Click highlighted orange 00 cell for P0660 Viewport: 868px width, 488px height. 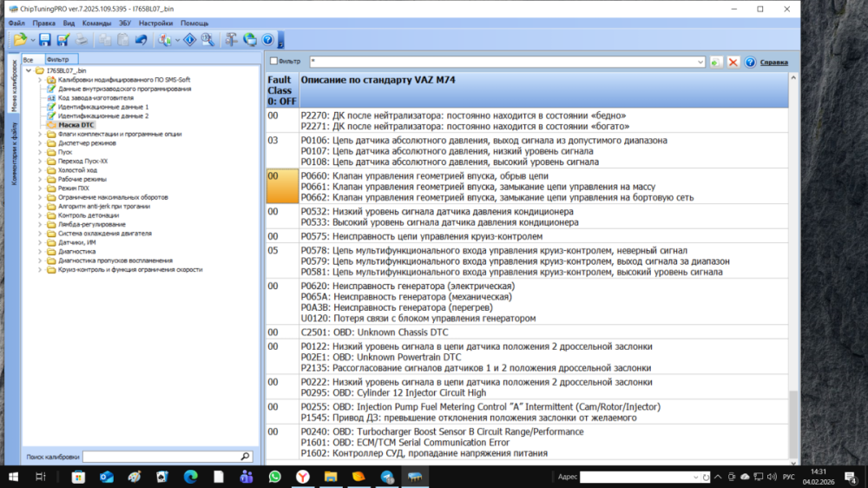[282, 186]
